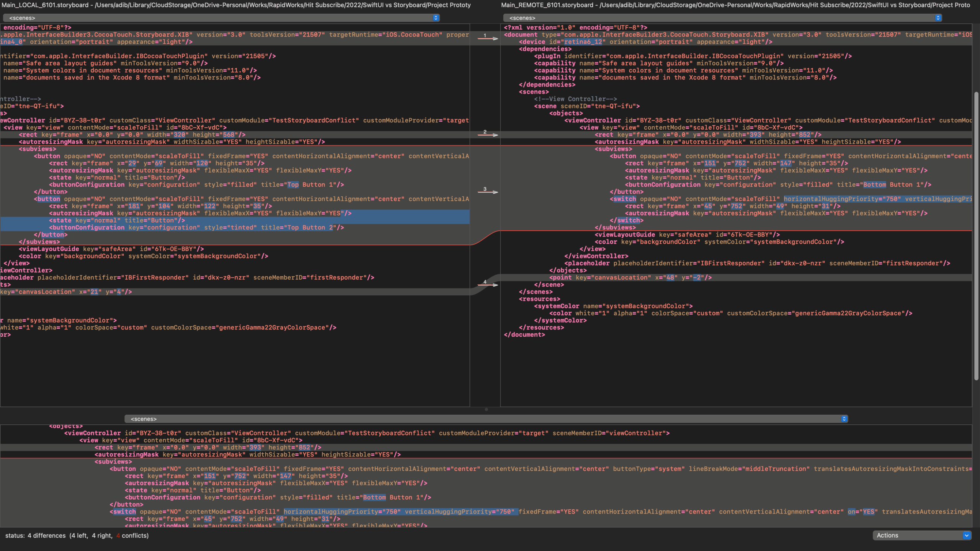
Task: Click the status text showing 4 differences
Action: click(x=46, y=535)
